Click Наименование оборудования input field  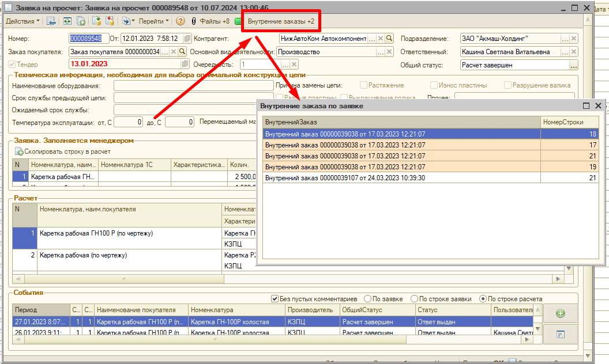click(x=193, y=85)
